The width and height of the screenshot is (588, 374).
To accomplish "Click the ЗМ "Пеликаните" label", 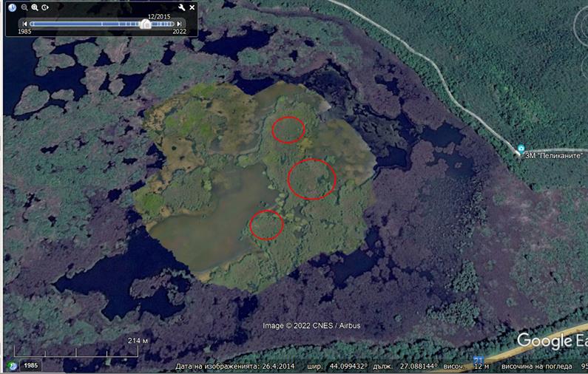I will [x=554, y=155].
